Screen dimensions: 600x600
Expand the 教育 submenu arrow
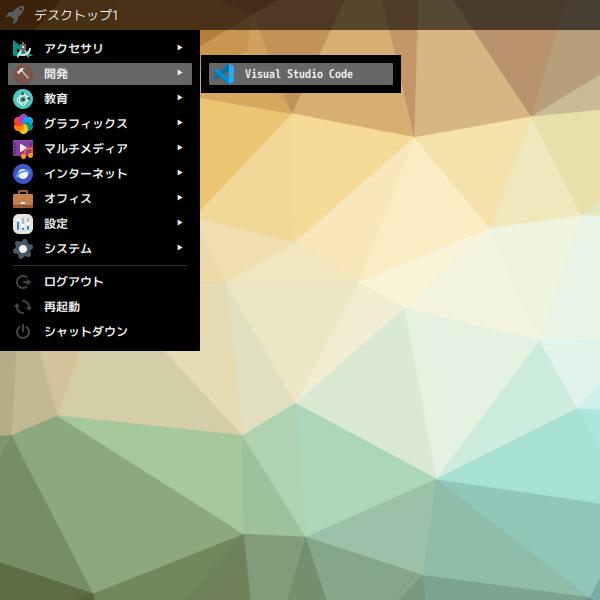[179, 98]
